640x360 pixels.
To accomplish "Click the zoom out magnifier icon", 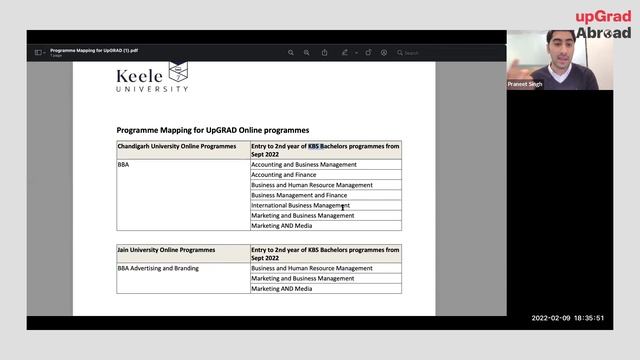I will pos(291,53).
